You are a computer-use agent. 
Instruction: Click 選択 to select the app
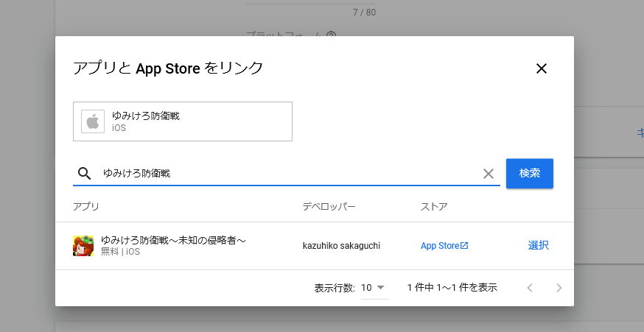click(539, 245)
